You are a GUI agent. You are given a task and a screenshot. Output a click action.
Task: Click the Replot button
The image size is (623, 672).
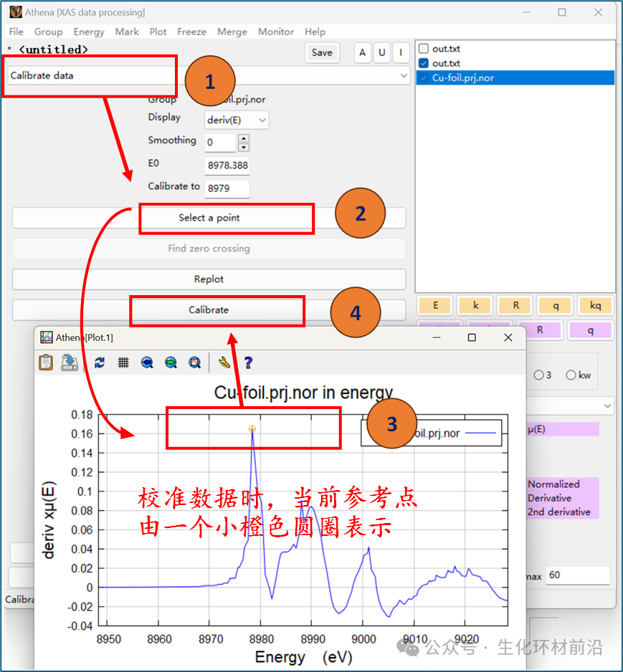tap(209, 279)
